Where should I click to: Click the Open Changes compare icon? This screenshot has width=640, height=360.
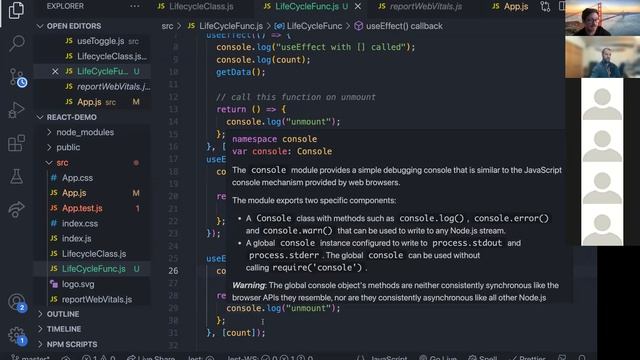545,6
